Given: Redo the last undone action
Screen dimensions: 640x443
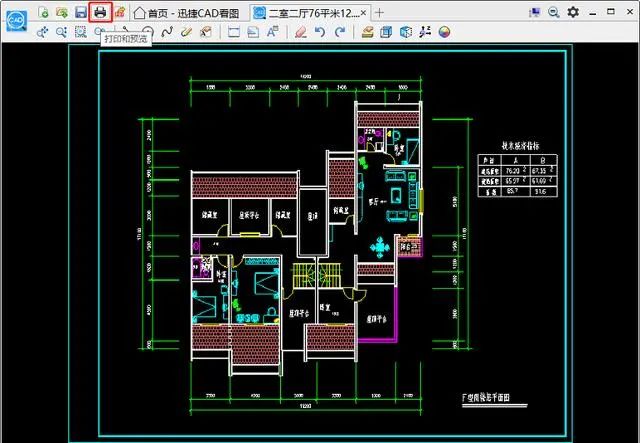Looking at the screenshot, I should (x=340, y=32).
